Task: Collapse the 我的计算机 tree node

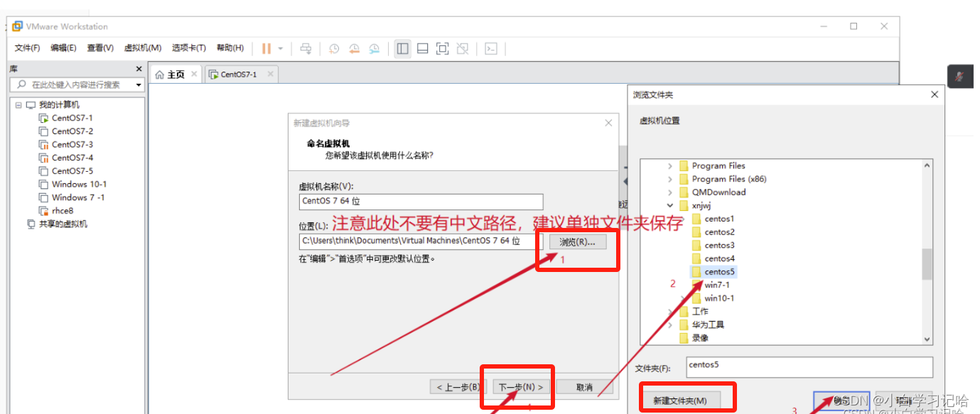Action: [x=18, y=105]
